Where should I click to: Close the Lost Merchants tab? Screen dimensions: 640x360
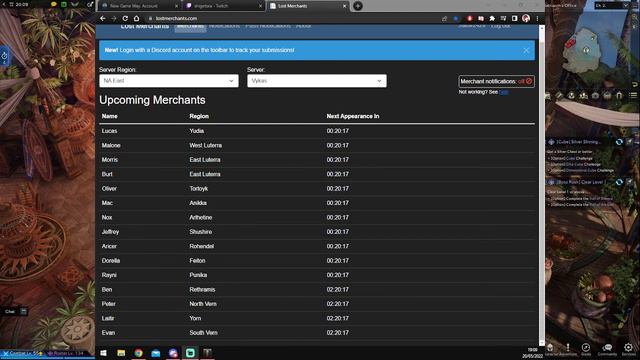344,6
